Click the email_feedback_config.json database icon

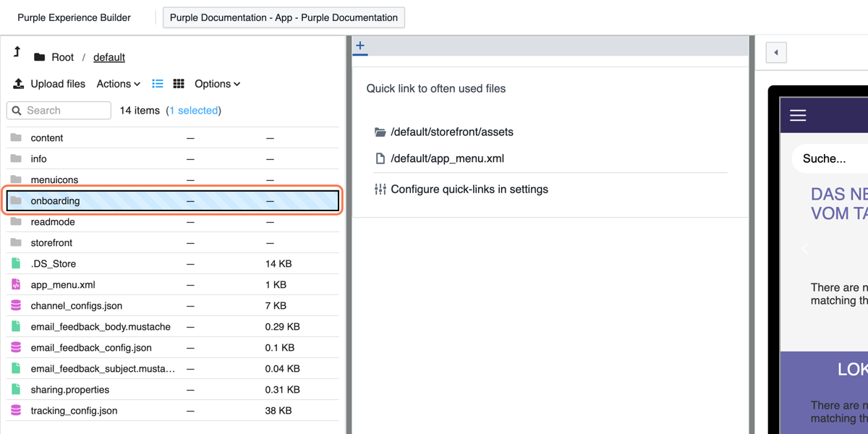click(16, 347)
